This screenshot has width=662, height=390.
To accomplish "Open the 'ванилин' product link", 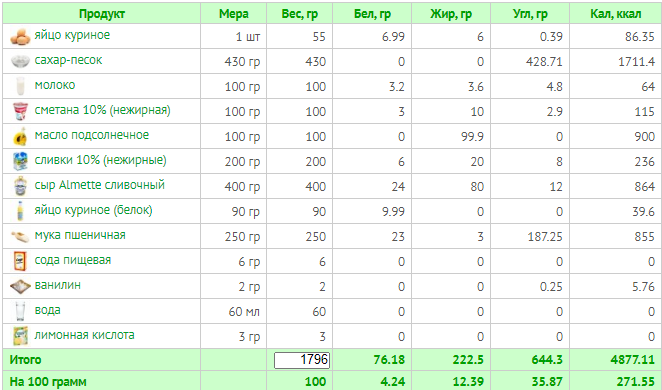I will point(57,285).
